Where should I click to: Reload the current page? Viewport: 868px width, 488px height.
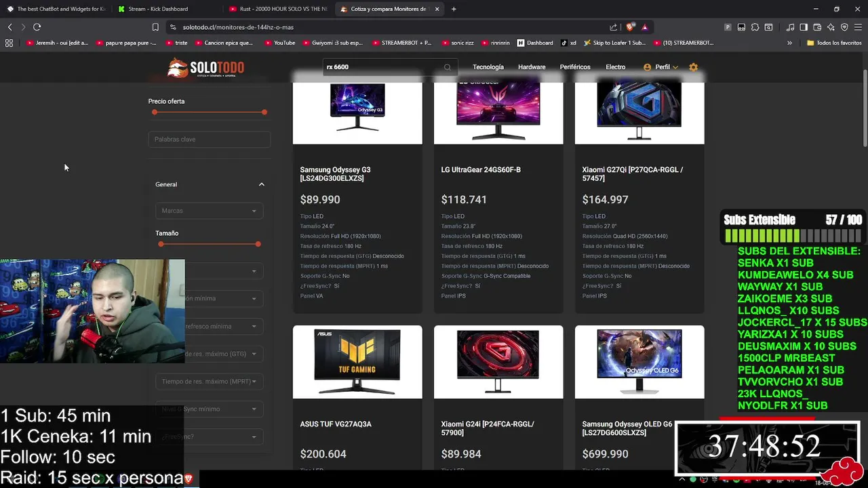point(37,27)
